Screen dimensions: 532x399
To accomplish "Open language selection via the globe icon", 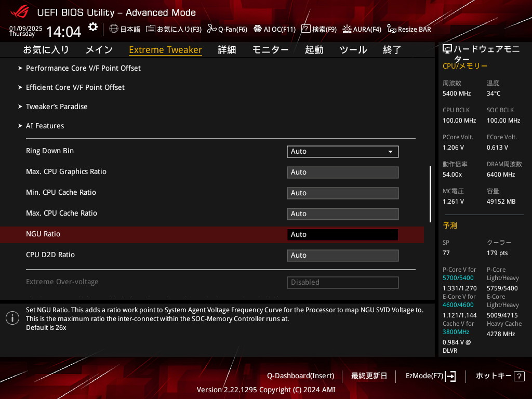I will [x=114, y=29].
